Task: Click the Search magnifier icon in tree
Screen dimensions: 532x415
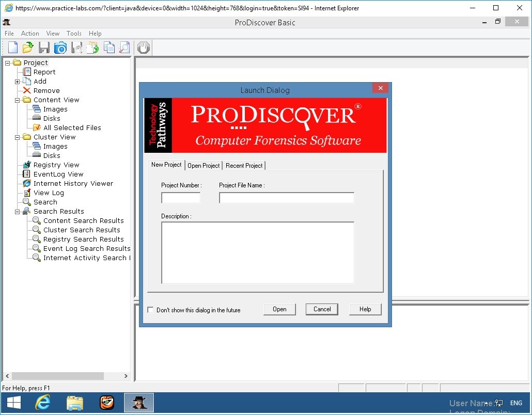Action: [x=27, y=202]
